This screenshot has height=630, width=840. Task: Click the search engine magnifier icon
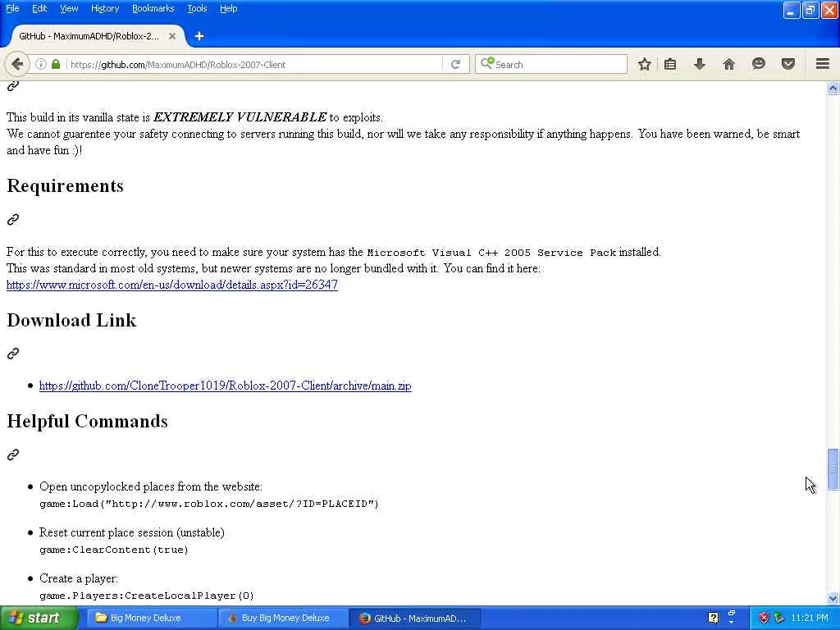point(486,64)
